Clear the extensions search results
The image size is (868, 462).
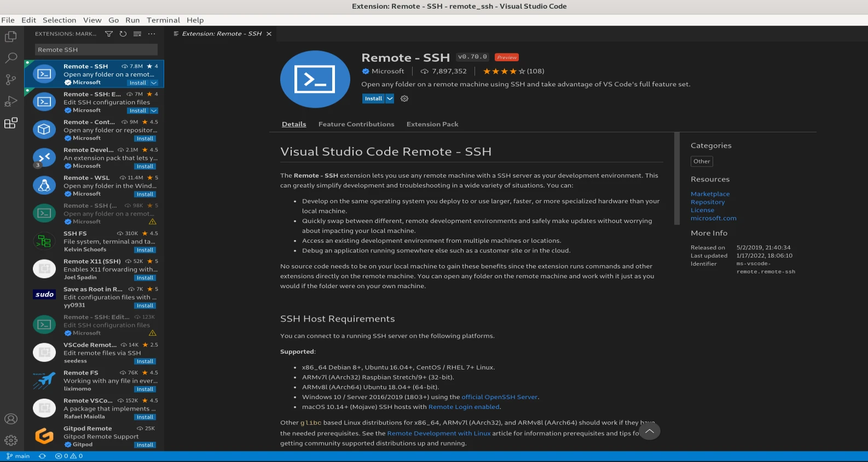137,34
